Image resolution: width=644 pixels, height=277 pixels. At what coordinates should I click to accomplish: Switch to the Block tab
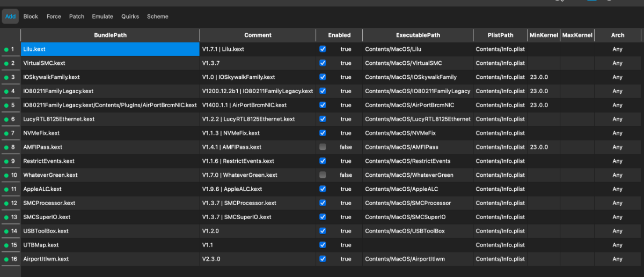[31, 17]
